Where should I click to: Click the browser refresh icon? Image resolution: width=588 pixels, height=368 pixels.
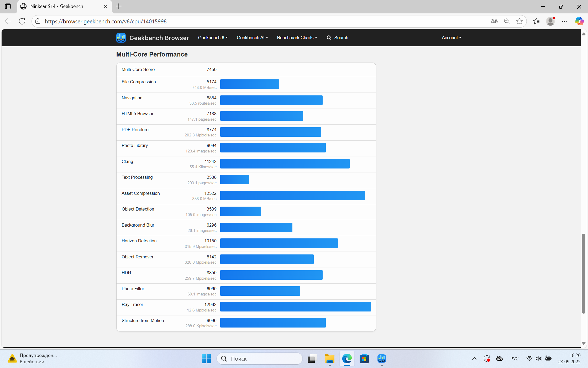(22, 21)
